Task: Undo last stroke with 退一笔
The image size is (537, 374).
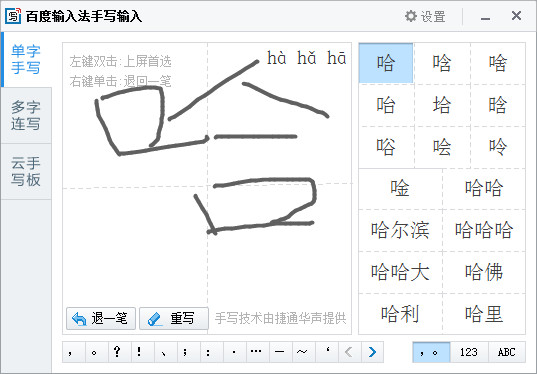Action: 101,319
